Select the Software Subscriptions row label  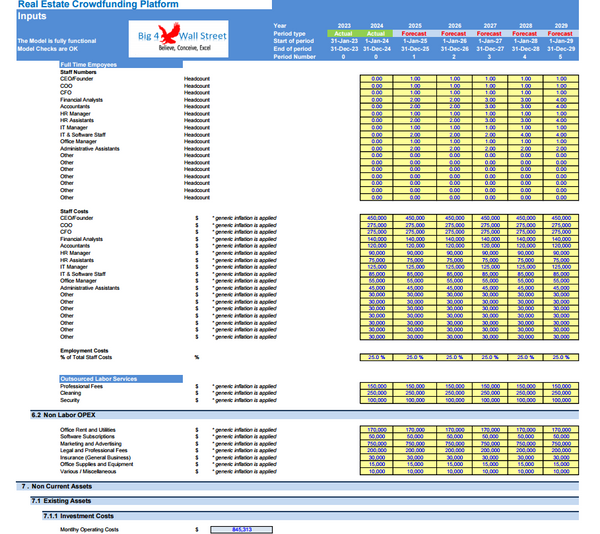point(89,436)
